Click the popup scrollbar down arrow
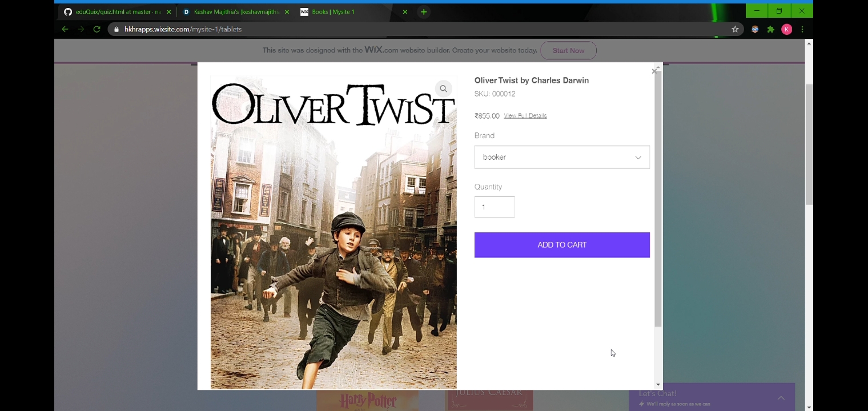Image resolution: width=868 pixels, height=411 pixels. 658,385
